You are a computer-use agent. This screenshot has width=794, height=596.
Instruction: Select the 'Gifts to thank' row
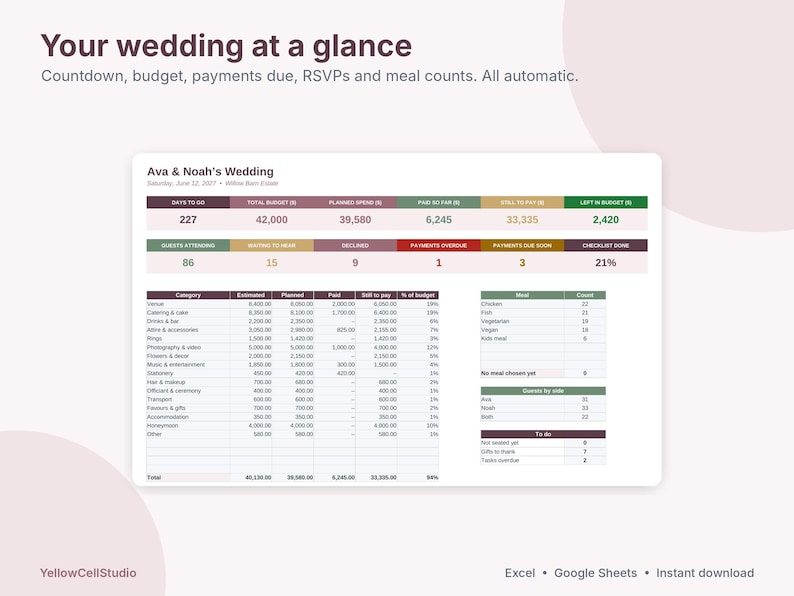[x=543, y=451]
